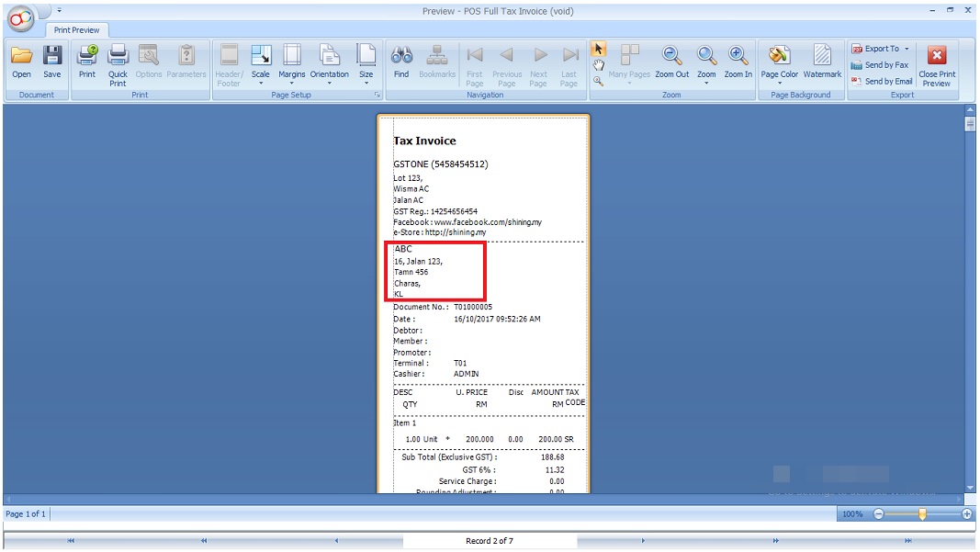
Task: Click Send by Email
Action: click(882, 81)
